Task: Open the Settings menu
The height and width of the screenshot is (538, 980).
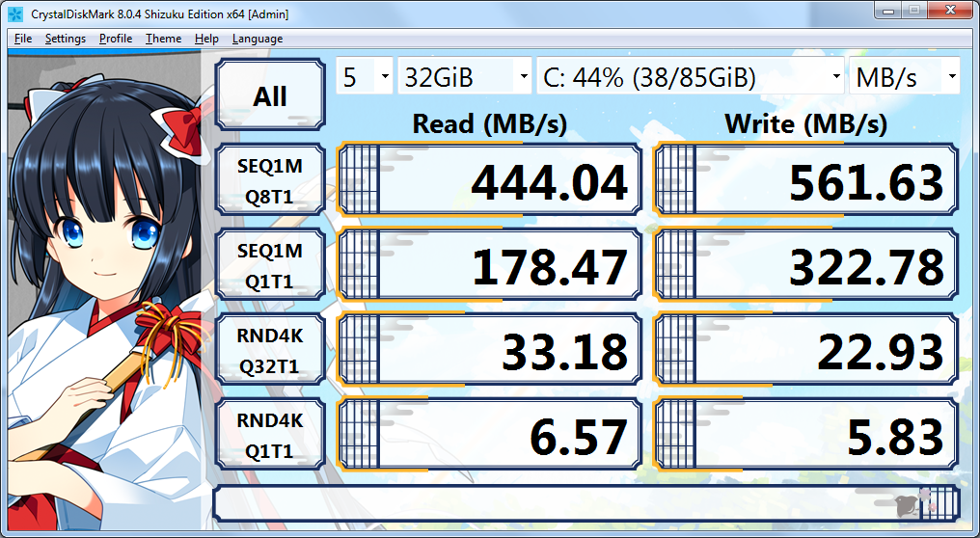Action: [x=66, y=39]
